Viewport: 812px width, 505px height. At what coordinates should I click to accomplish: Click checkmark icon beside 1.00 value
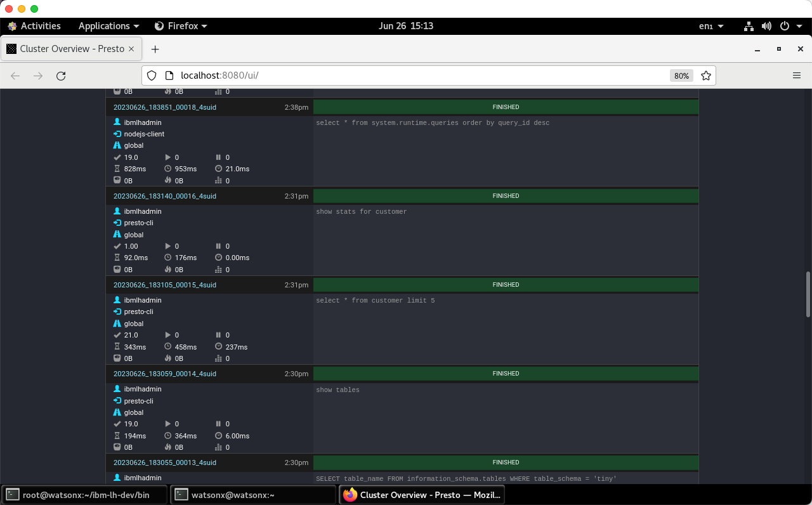tap(117, 246)
